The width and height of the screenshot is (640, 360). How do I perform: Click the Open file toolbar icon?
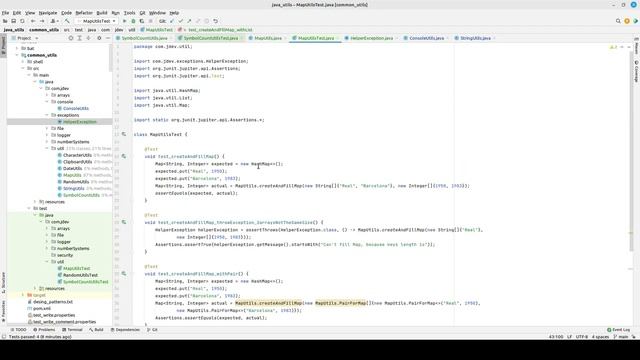[5, 21]
